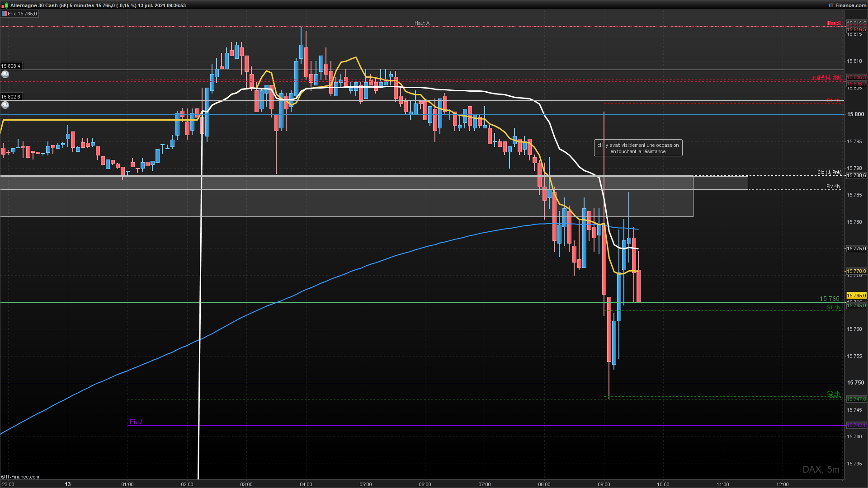Click the 'Ici il y avait visiblement' annotation box
This screenshot has height=488, width=868.
pyautogui.click(x=638, y=148)
